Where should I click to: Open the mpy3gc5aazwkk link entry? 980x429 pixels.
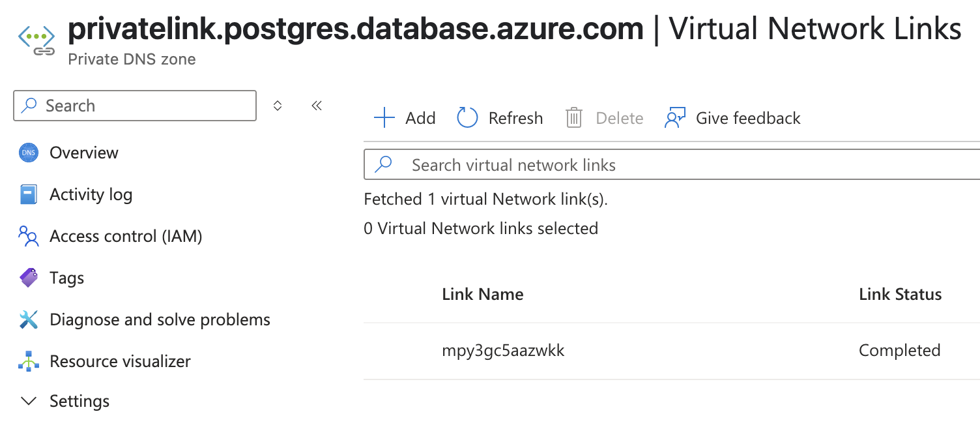point(503,351)
